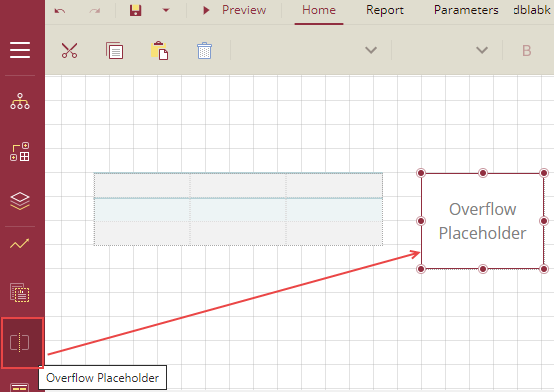Open the Report tab
This screenshot has width=554, height=392.
pyautogui.click(x=385, y=10)
